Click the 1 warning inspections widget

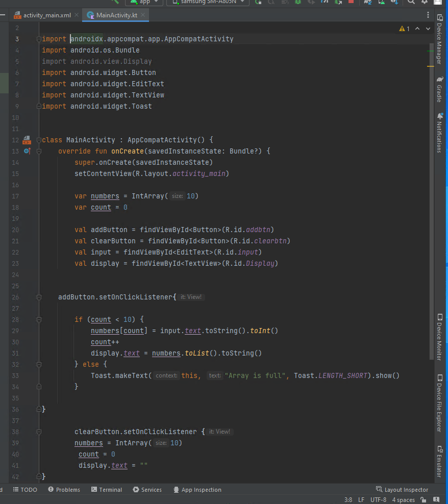click(x=403, y=29)
